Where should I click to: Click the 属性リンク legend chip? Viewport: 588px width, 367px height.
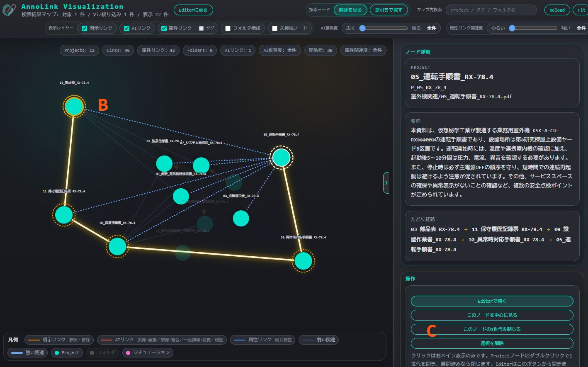pyautogui.click(x=263, y=340)
